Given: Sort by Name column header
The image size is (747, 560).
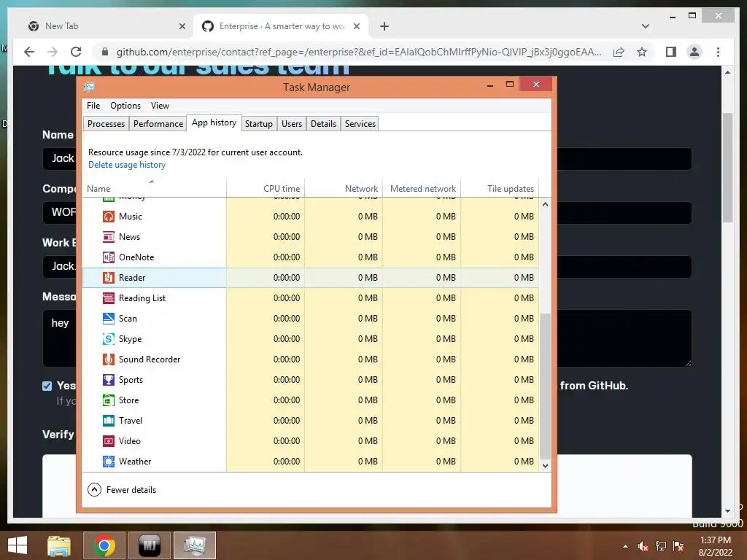Looking at the screenshot, I should pos(155,188).
